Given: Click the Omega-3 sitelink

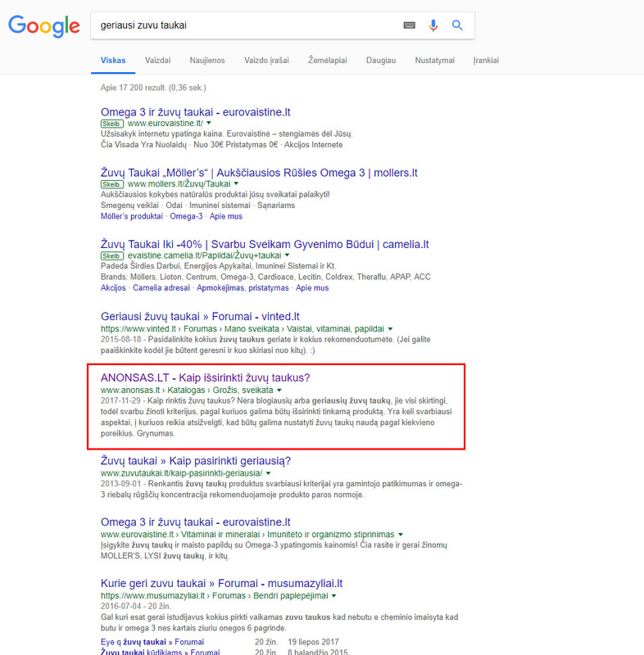Looking at the screenshot, I should 186,216.
